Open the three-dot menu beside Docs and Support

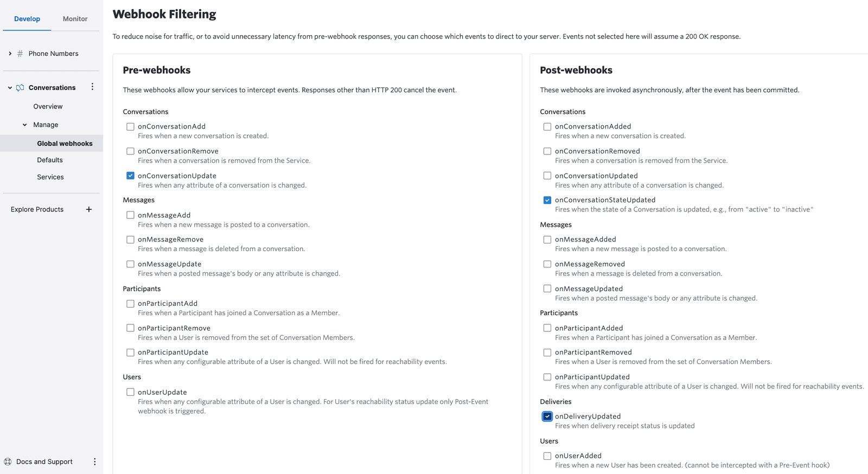(95, 462)
